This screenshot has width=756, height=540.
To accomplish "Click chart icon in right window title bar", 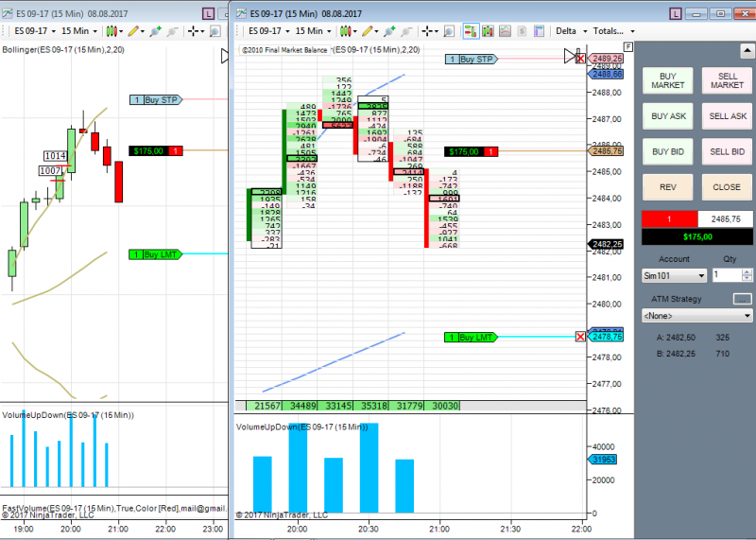I will pyautogui.click(x=241, y=13).
